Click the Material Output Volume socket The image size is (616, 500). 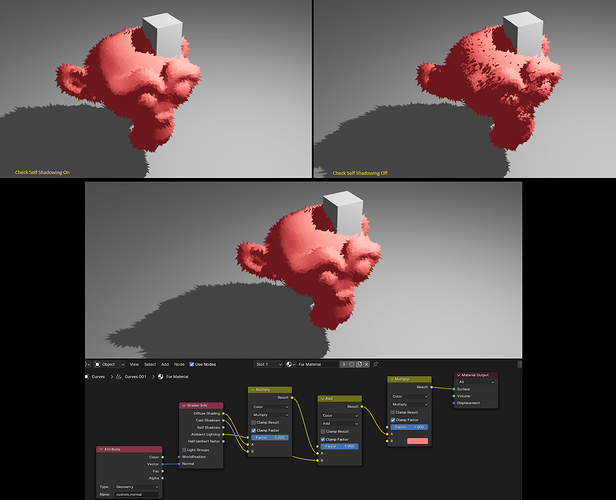tap(454, 396)
